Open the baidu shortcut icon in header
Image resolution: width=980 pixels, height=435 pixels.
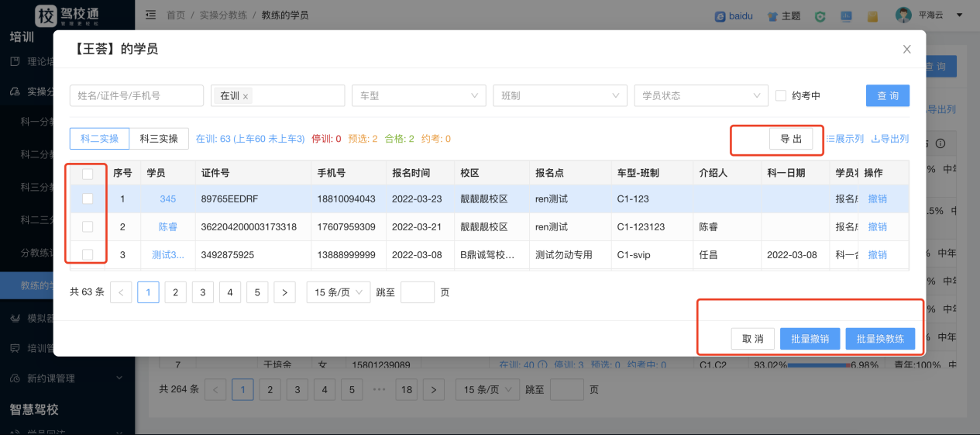[720, 16]
